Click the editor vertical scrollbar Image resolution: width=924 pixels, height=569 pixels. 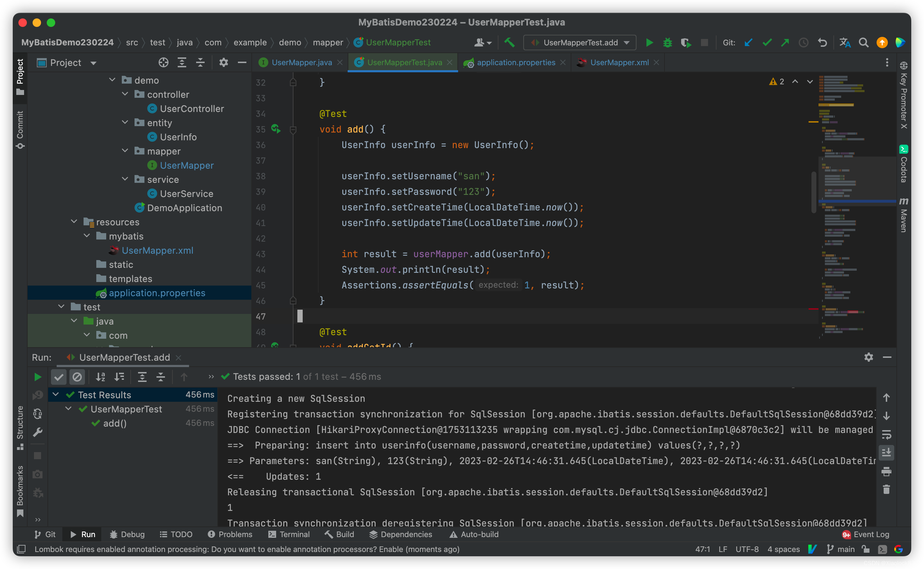tap(814, 192)
